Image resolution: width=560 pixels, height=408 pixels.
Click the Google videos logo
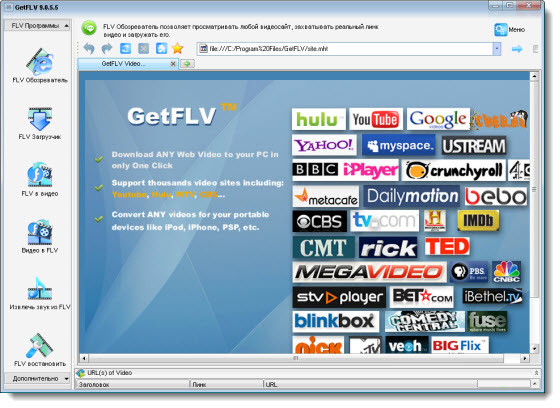pyautogui.click(x=438, y=119)
